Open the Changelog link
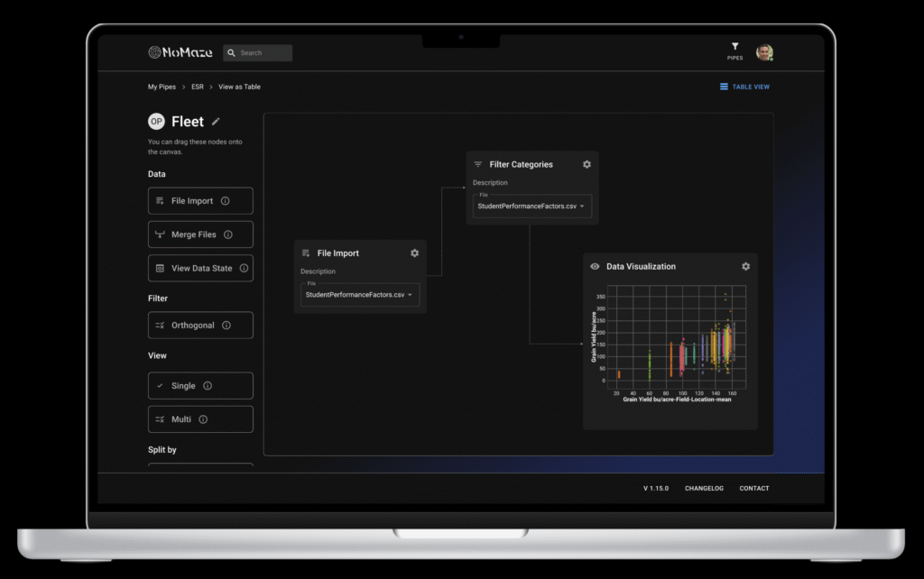This screenshot has width=924, height=579. point(704,488)
